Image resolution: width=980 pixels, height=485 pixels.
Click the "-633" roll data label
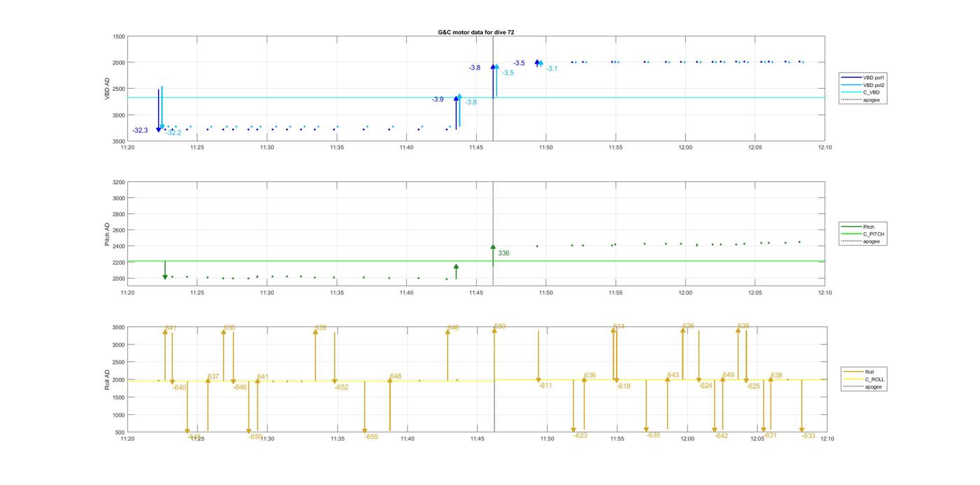point(808,436)
